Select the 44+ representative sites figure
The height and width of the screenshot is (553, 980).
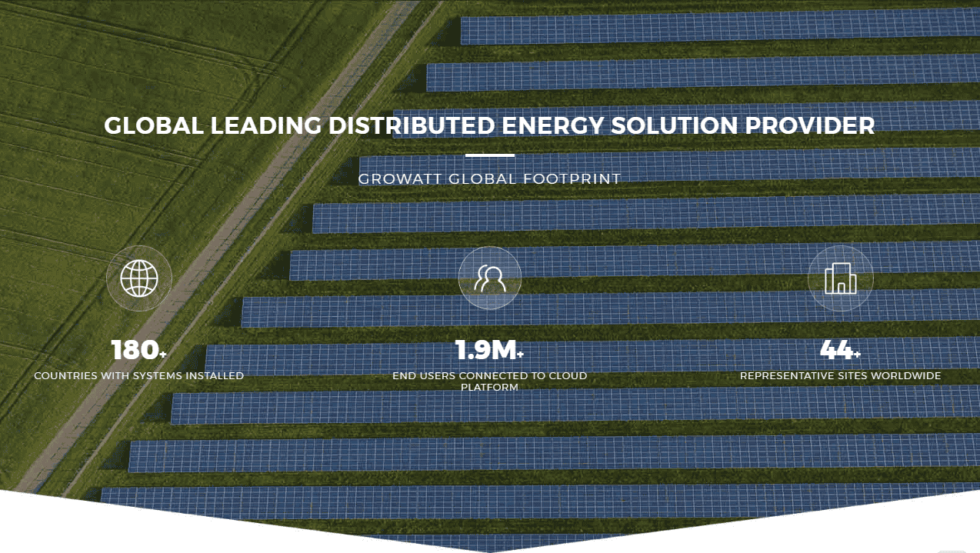[x=835, y=351]
